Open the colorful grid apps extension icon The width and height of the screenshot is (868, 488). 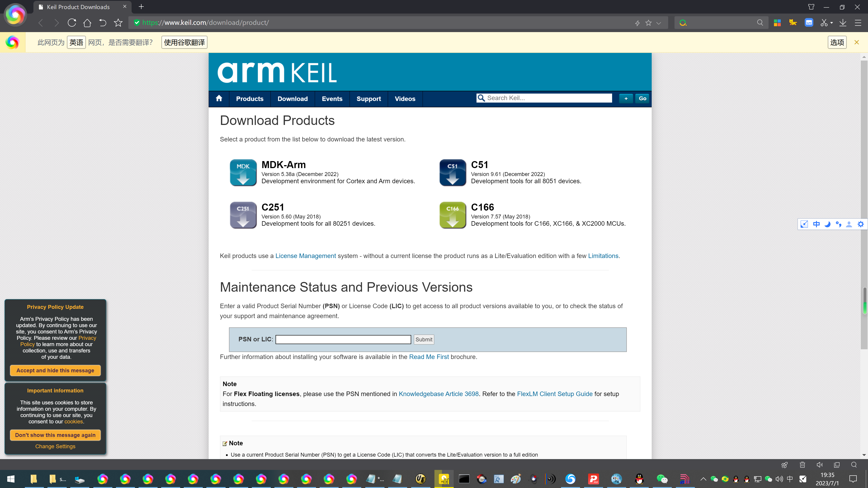[777, 23]
